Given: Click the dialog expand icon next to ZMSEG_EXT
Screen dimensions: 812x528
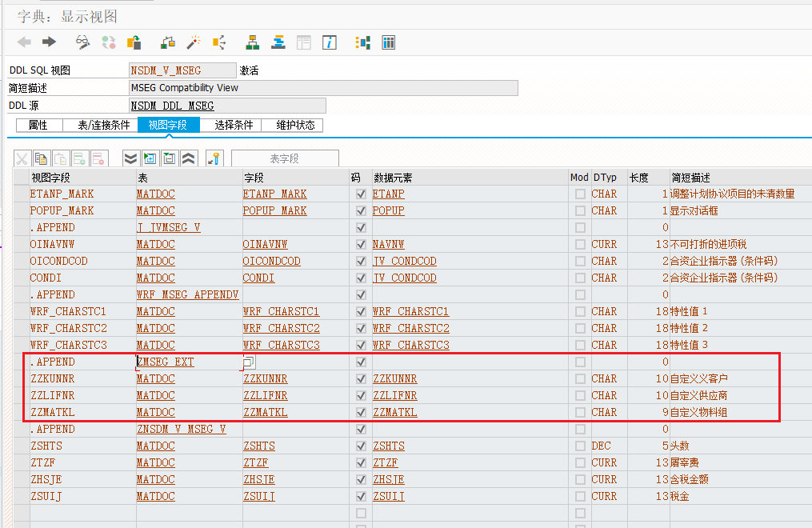Looking at the screenshot, I should pyautogui.click(x=247, y=362).
